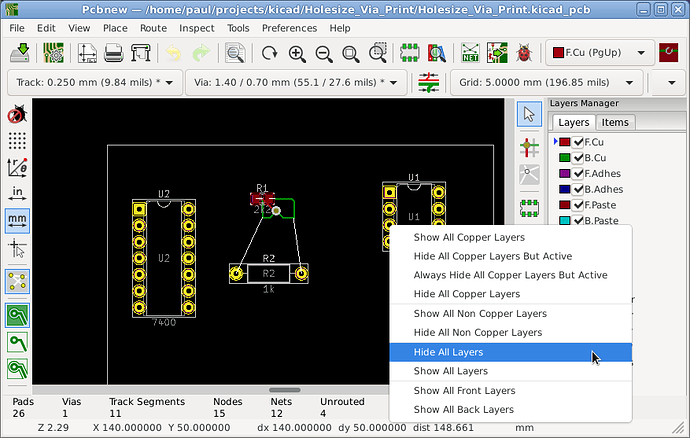Open the Route menu
The width and height of the screenshot is (690, 438).
pos(153,28)
